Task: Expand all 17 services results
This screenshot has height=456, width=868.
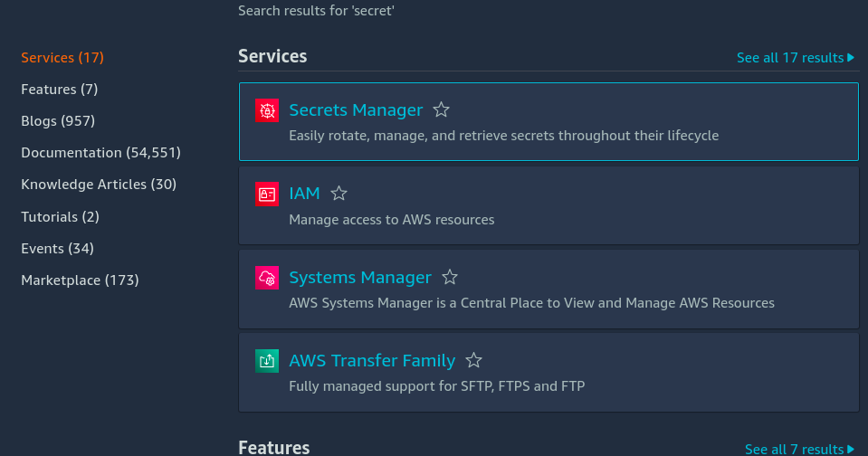Action: pos(795,58)
